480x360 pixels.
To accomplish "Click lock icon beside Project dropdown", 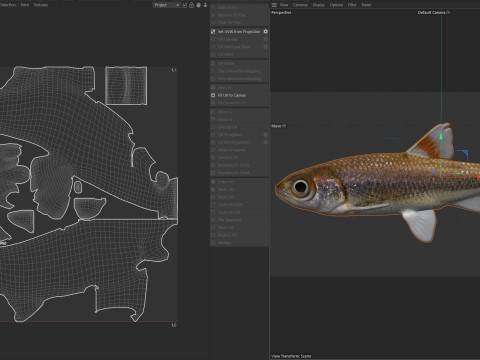I will click(191, 5).
